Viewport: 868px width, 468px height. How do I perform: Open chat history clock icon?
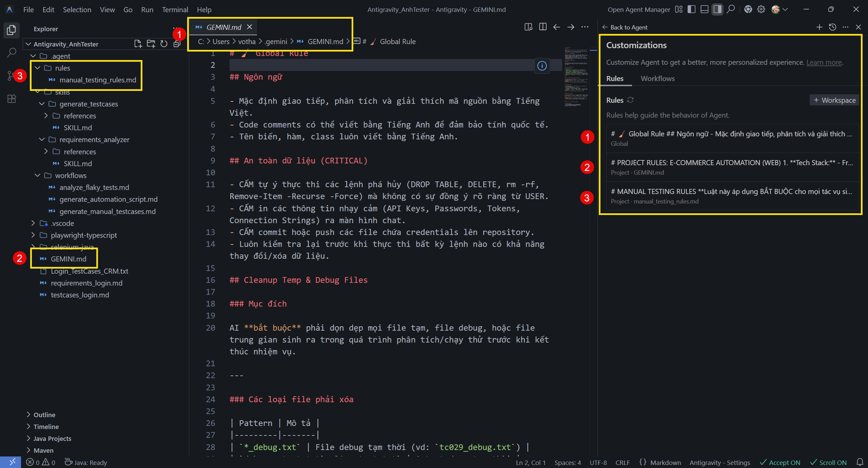coord(832,27)
